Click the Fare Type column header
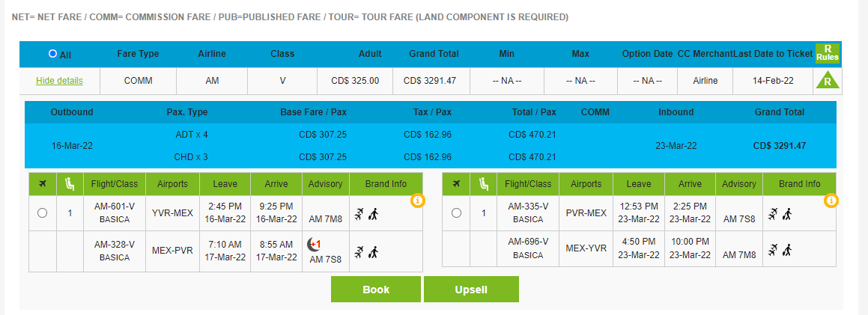The image size is (868, 315). click(138, 54)
